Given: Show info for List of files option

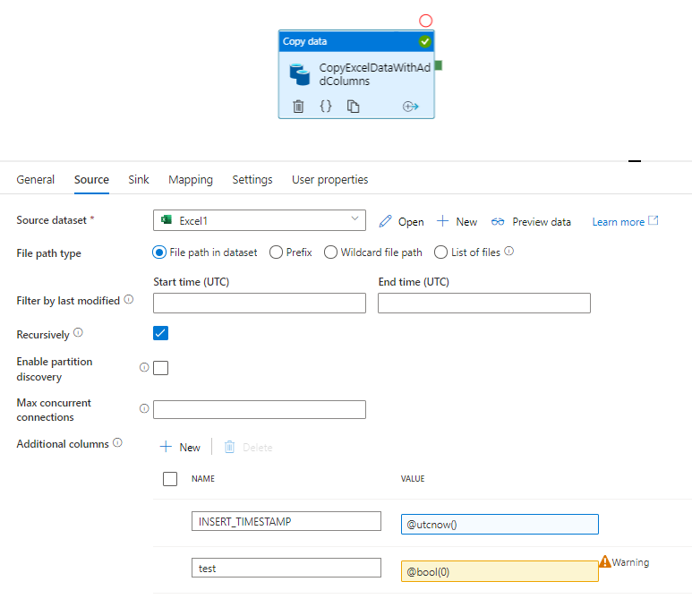Looking at the screenshot, I should click(508, 251).
